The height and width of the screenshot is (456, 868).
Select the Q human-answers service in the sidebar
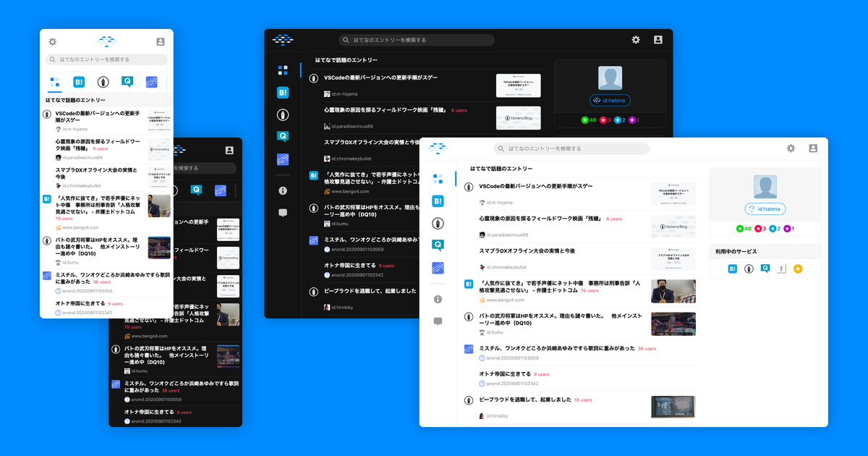pos(437,244)
